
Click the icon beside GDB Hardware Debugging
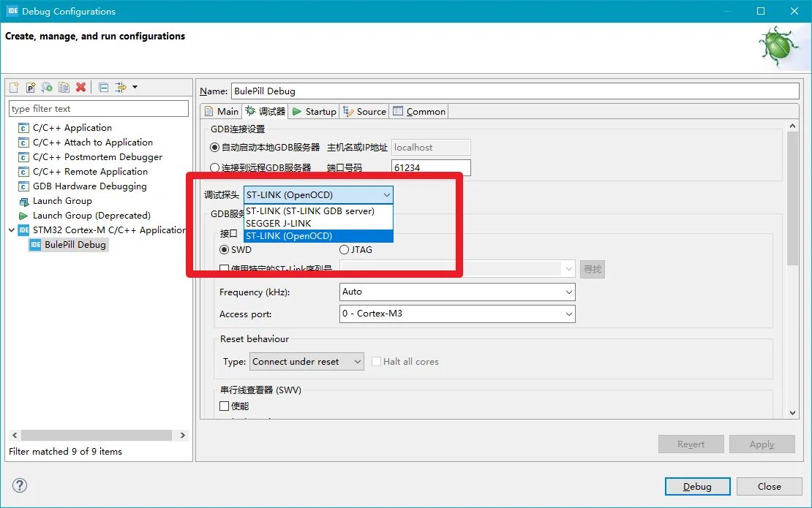tap(23, 186)
